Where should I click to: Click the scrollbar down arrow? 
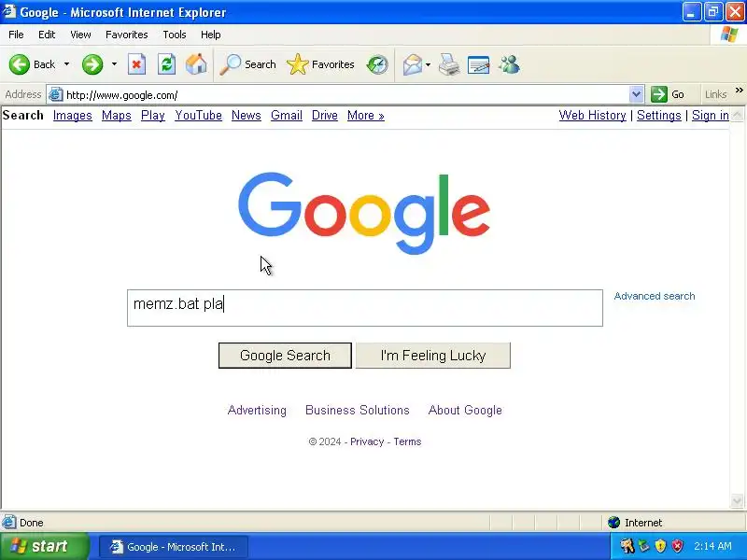coord(737,500)
